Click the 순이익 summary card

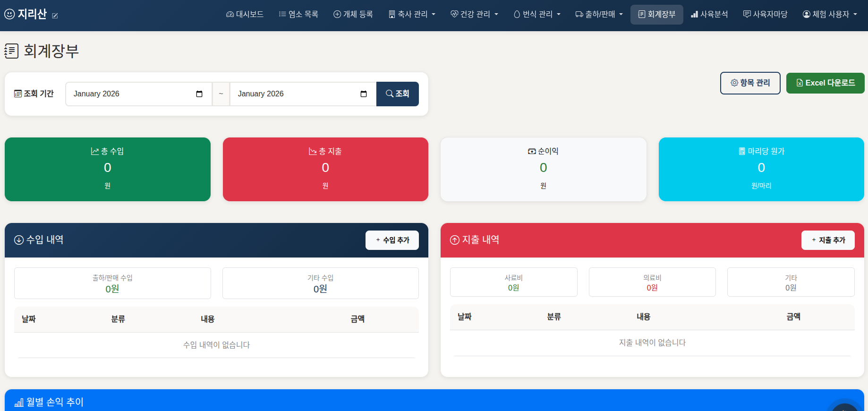click(x=543, y=169)
